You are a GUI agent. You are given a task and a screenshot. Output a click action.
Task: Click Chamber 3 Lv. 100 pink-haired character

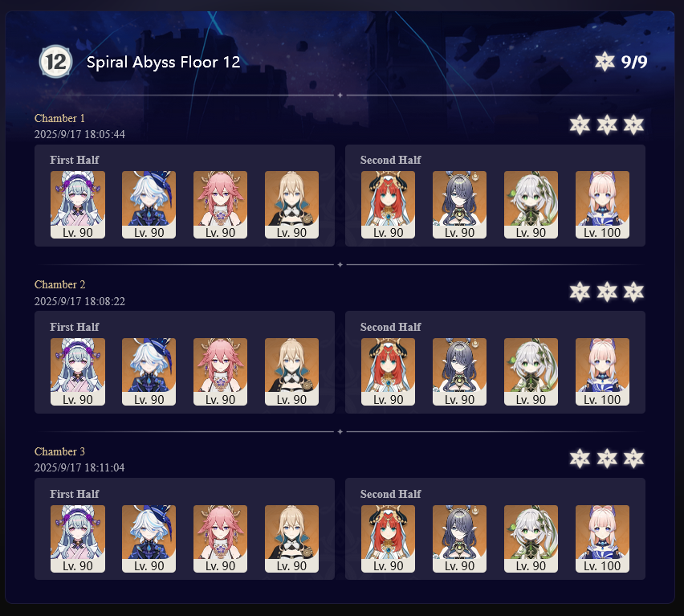pyautogui.click(x=602, y=539)
